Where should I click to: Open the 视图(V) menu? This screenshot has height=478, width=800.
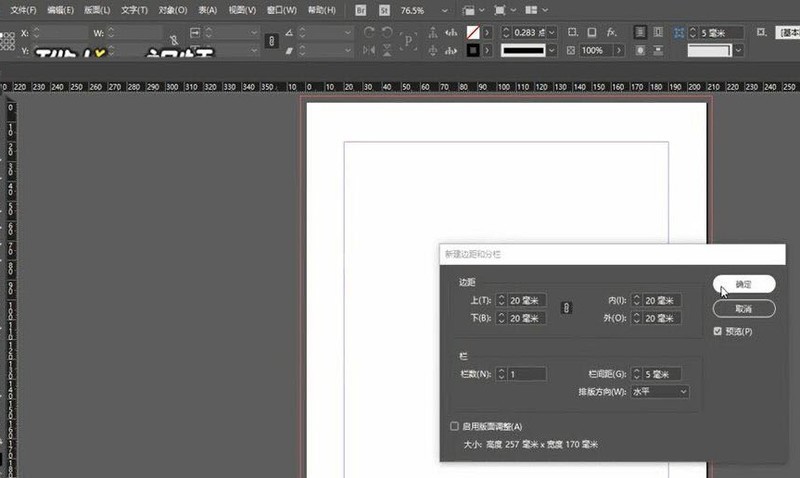242,10
